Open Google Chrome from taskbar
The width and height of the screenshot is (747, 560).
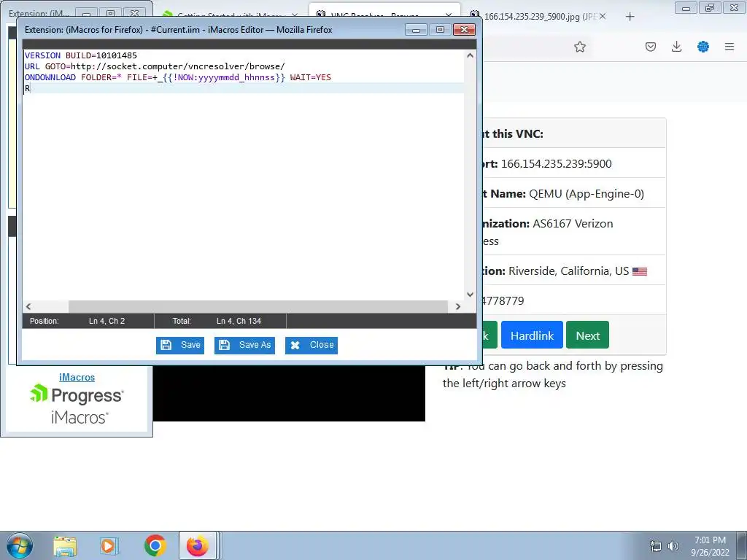(155, 545)
